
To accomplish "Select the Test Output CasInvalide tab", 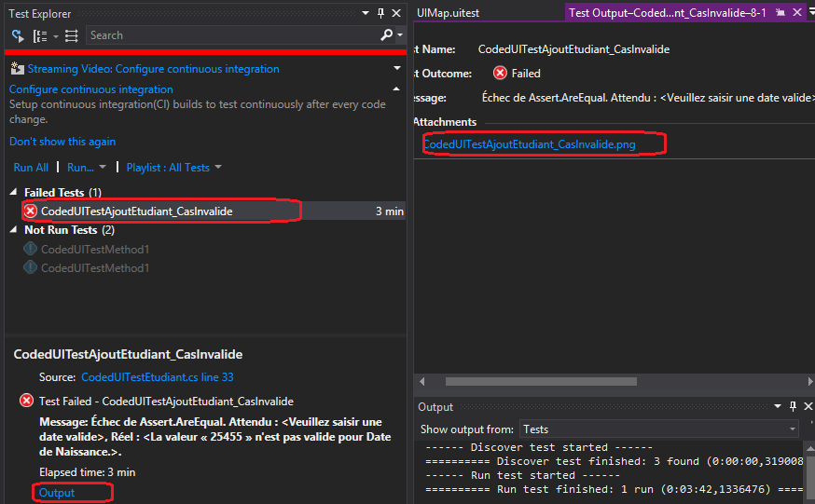I will click(x=667, y=13).
